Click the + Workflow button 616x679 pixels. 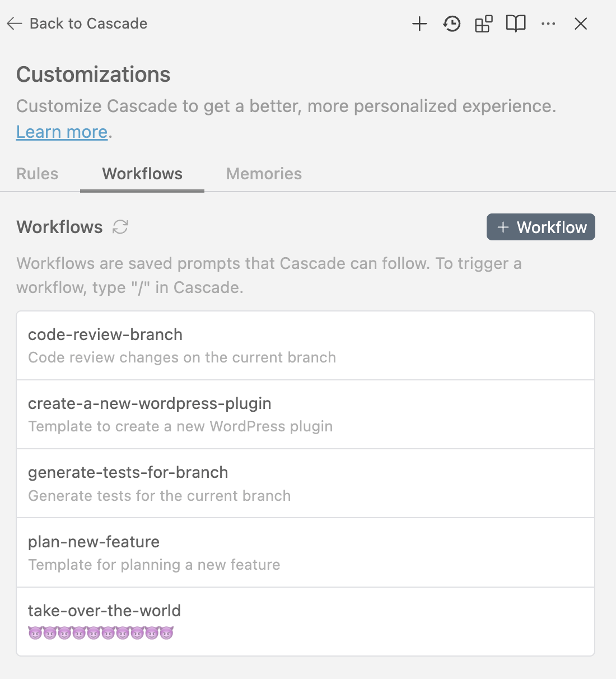point(540,227)
